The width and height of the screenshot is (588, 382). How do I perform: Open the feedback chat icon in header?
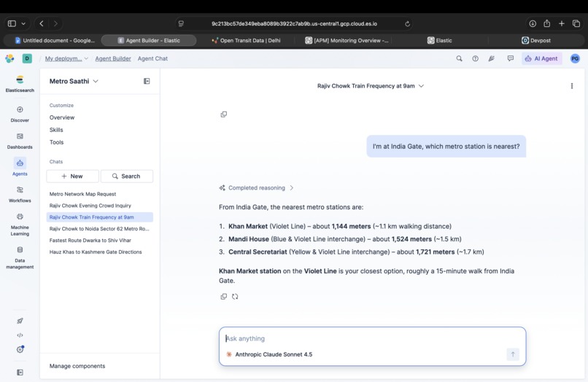coord(511,58)
